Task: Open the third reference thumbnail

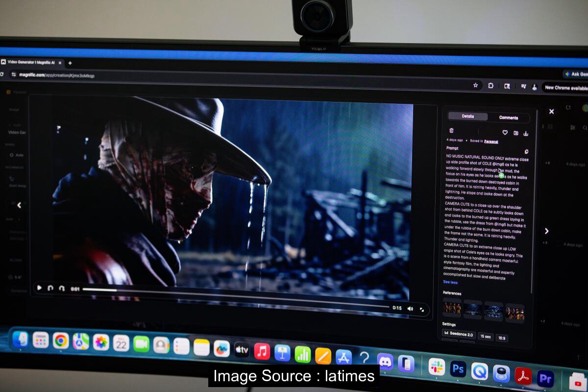Action: click(x=494, y=311)
